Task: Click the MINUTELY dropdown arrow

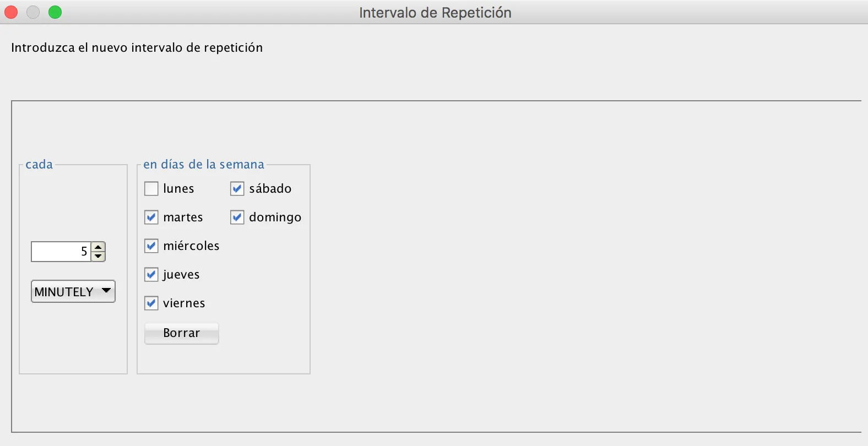Action: (107, 291)
